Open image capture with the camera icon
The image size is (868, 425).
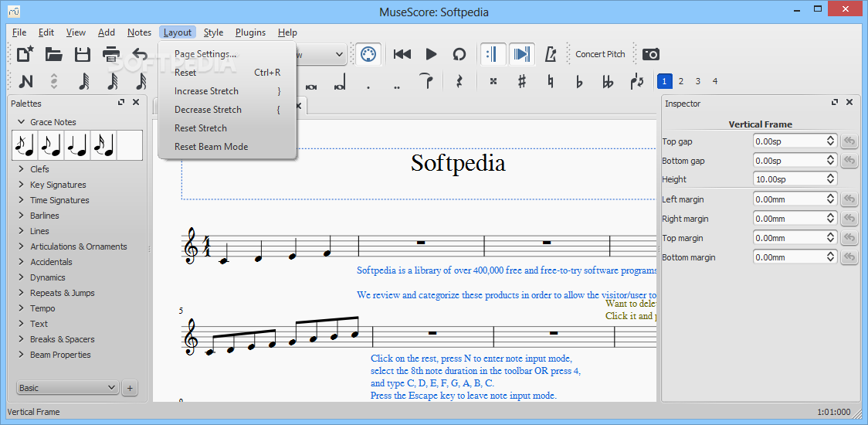pos(650,54)
